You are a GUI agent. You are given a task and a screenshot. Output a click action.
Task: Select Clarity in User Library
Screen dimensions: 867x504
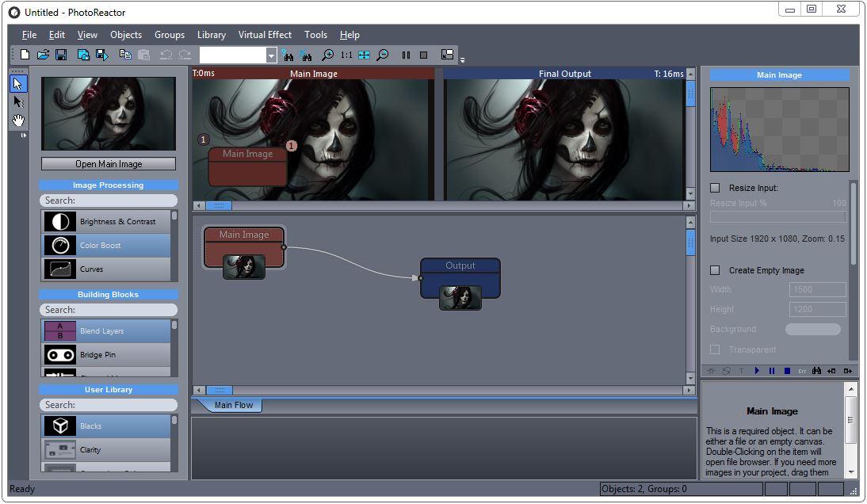(106, 450)
